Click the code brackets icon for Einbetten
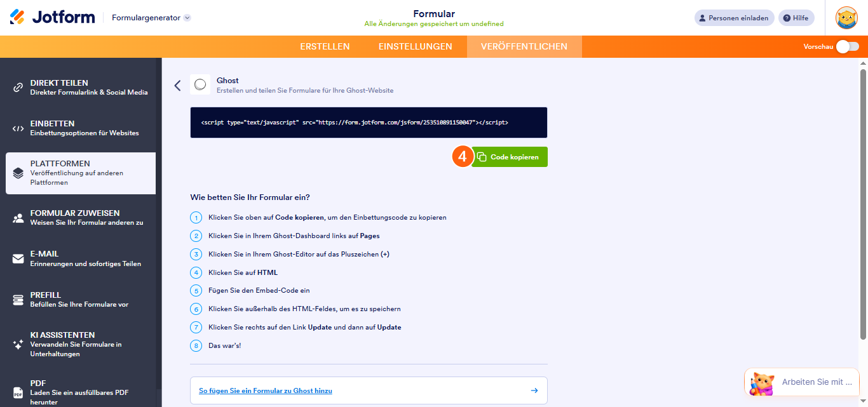868x407 pixels. [x=18, y=128]
